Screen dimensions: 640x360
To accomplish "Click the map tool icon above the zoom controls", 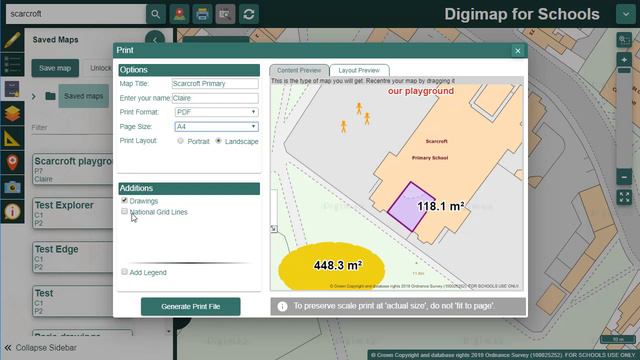I will click(624, 40).
